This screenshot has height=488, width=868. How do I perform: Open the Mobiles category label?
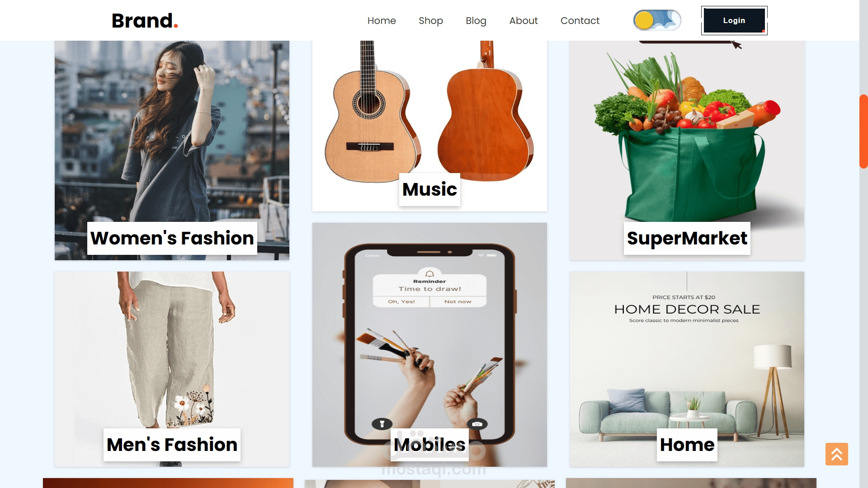[x=429, y=445]
